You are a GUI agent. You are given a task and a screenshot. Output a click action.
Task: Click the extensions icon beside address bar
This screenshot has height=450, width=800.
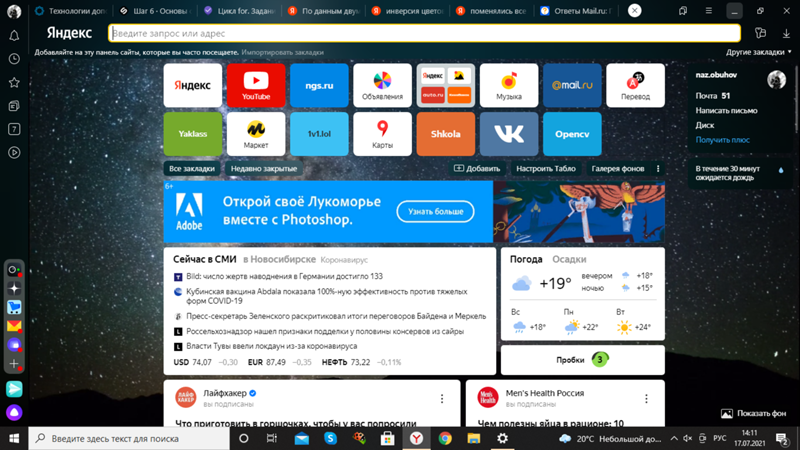(760, 34)
